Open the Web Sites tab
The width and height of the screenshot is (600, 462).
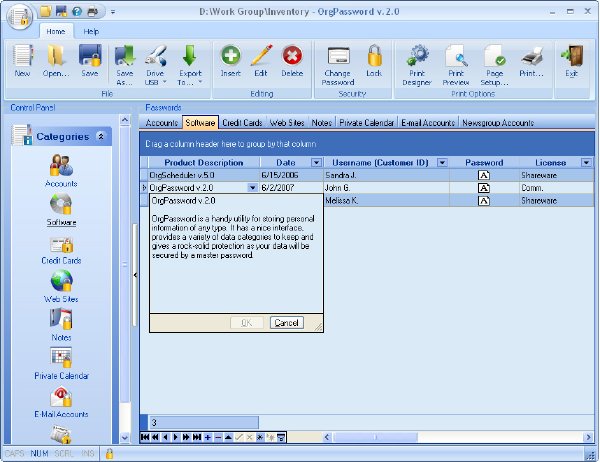[287, 123]
